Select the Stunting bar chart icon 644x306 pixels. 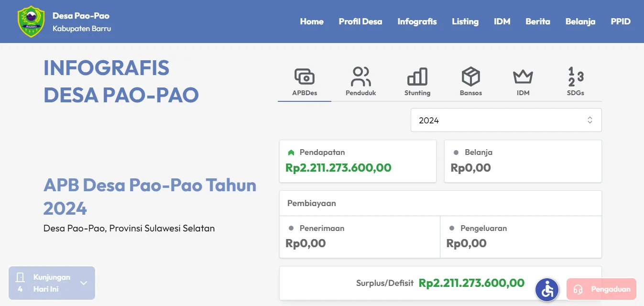coord(417,76)
